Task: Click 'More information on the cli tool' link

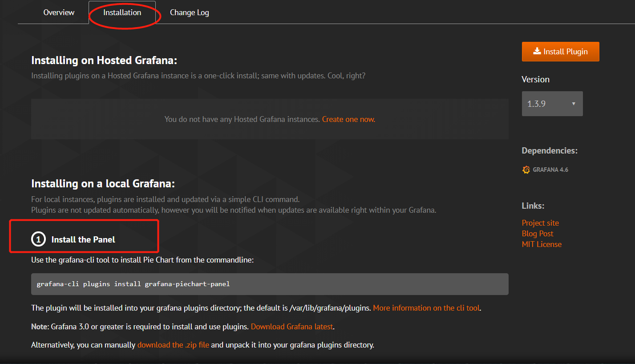Action: (x=426, y=308)
